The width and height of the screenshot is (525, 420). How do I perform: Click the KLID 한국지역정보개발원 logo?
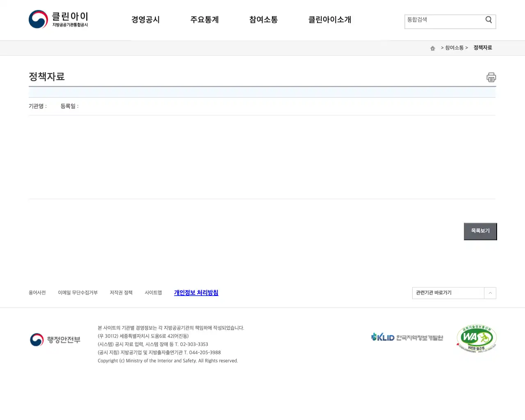click(406, 337)
